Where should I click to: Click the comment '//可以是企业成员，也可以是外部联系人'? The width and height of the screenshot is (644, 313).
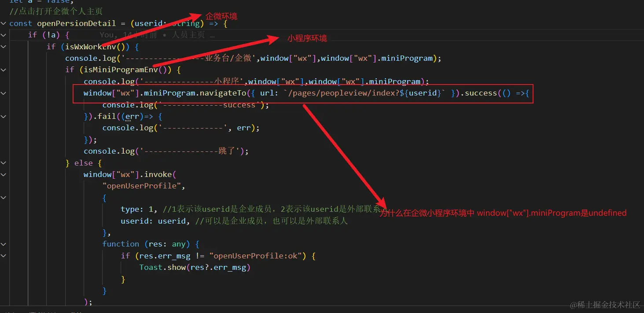click(272, 221)
